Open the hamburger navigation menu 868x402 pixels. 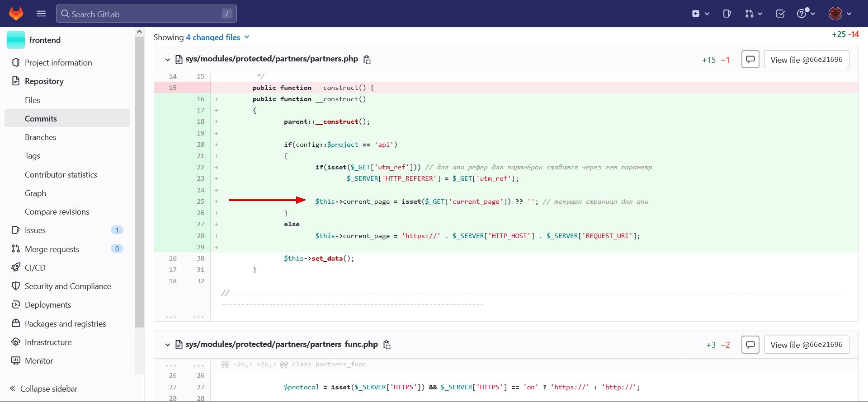[41, 14]
